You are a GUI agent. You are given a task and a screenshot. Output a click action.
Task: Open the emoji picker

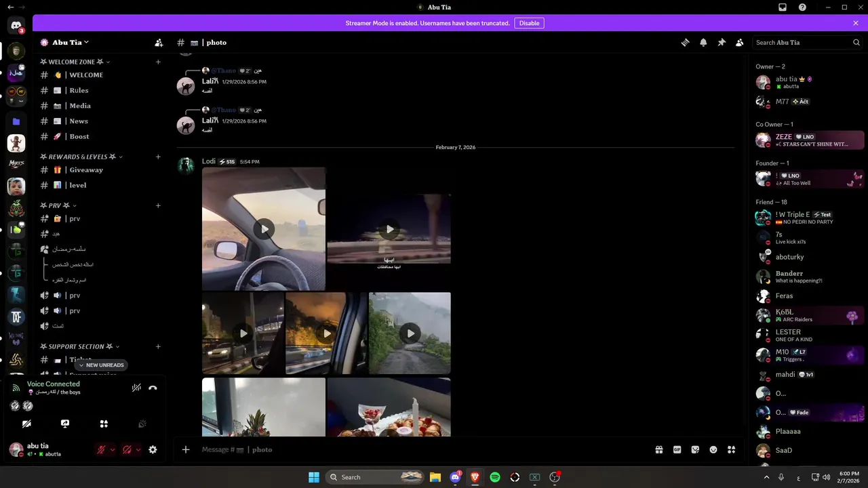tap(713, 449)
